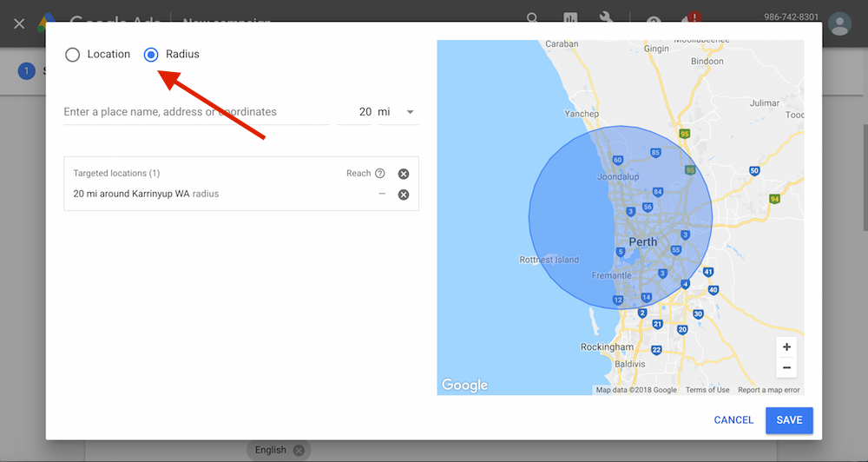Viewport: 868px width, 462px height.
Task: Click the 20 mi around Karrinyup WA row
Action: [241, 195]
